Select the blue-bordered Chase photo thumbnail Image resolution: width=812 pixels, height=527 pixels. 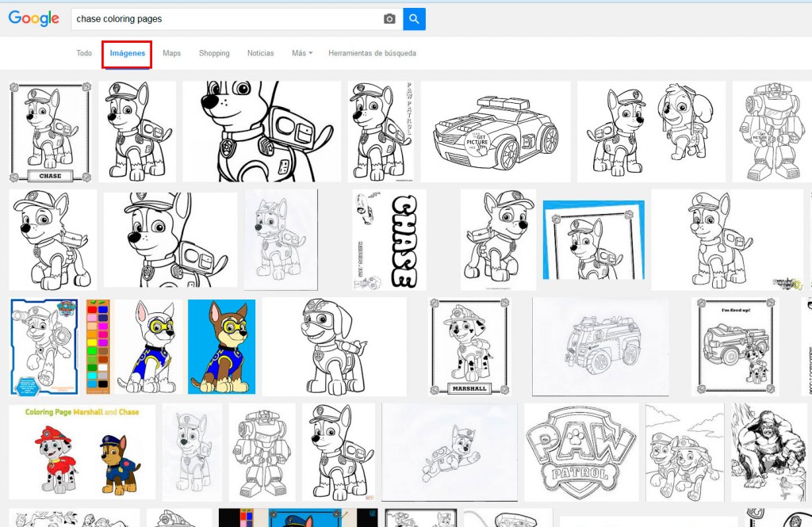[x=594, y=239]
